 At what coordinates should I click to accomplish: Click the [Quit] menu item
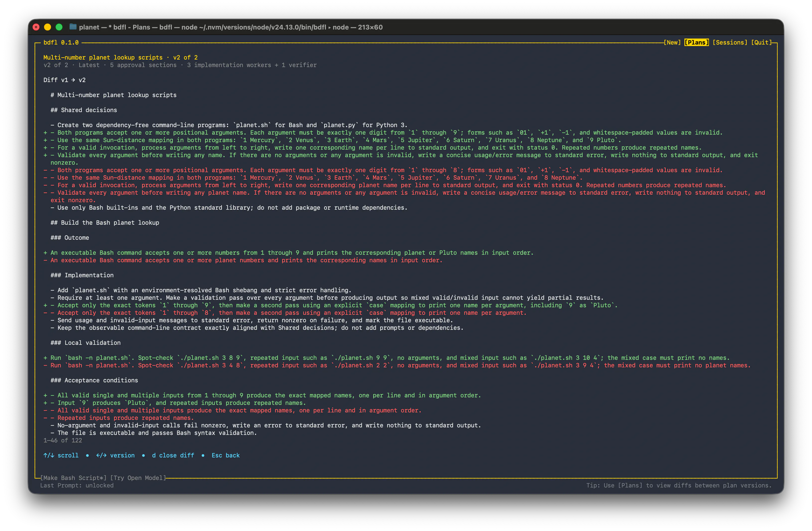761,42
